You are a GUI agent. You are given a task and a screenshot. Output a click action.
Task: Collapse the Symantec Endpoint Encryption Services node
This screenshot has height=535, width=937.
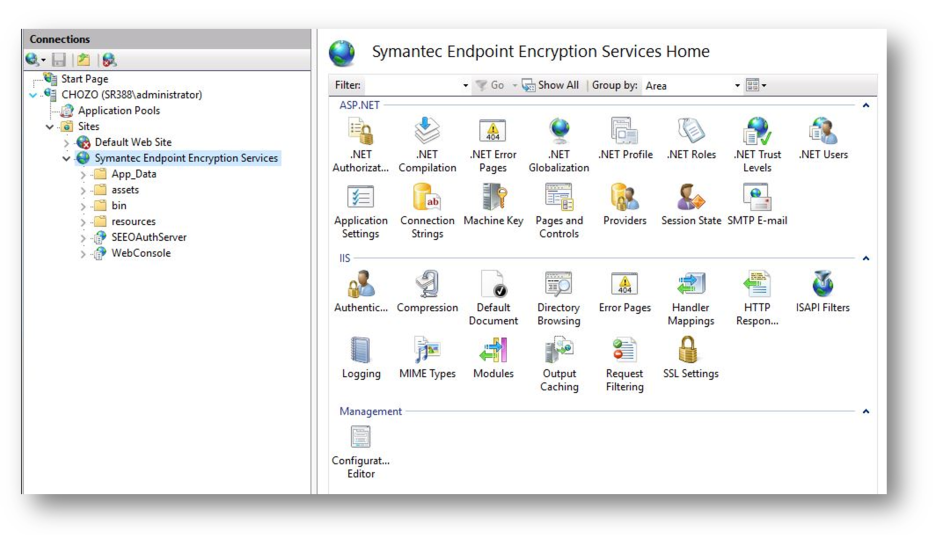[67, 158]
